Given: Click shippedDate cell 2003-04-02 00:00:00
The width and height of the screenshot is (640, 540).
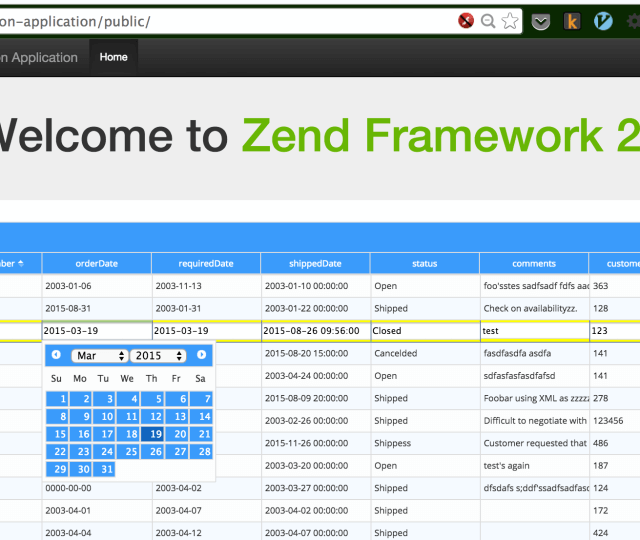Looking at the screenshot, I should pos(316,510).
